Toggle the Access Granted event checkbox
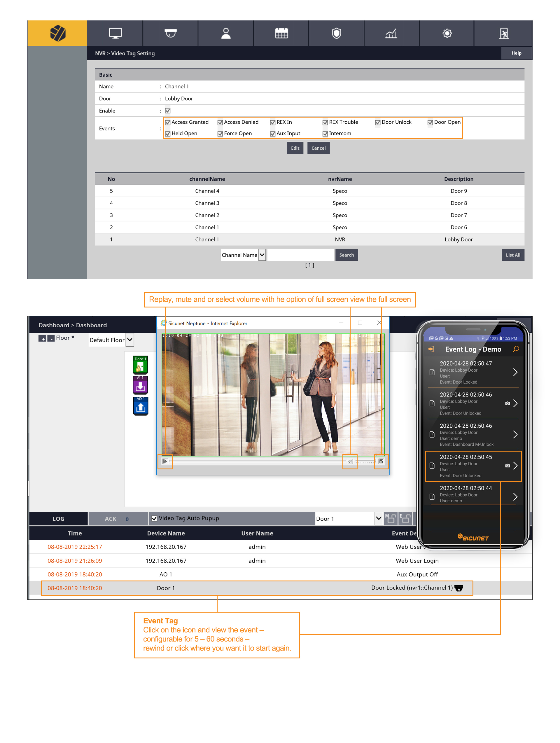The width and height of the screenshot is (560, 743). click(x=168, y=122)
